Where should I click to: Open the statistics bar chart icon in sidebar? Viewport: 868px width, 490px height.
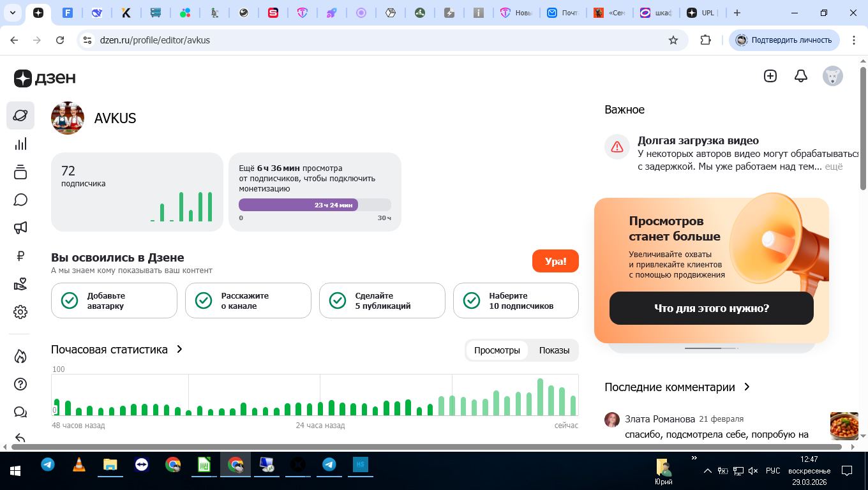pos(20,144)
